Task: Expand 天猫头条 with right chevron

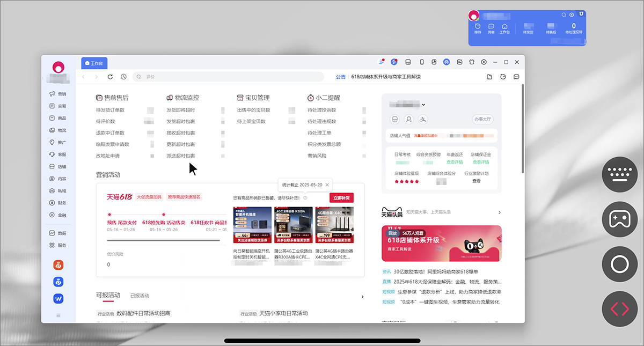Action: [500, 212]
